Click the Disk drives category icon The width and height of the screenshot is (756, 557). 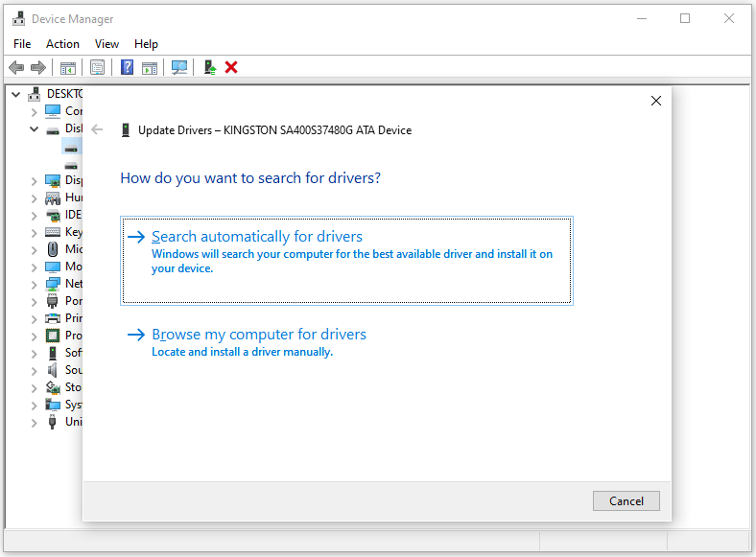(53, 129)
